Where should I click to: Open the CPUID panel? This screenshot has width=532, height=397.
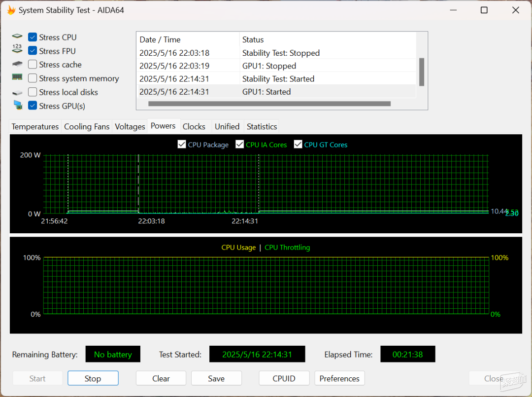(x=284, y=378)
